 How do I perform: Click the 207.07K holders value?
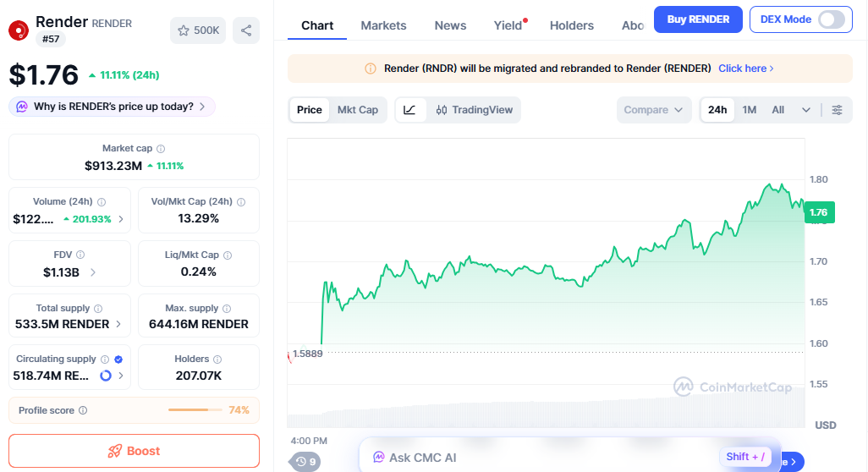point(199,376)
